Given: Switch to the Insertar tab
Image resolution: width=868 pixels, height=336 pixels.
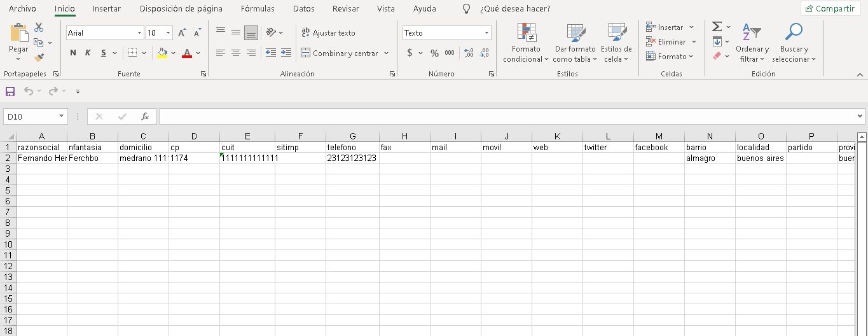Looking at the screenshot, I should [x=106, y=9].
